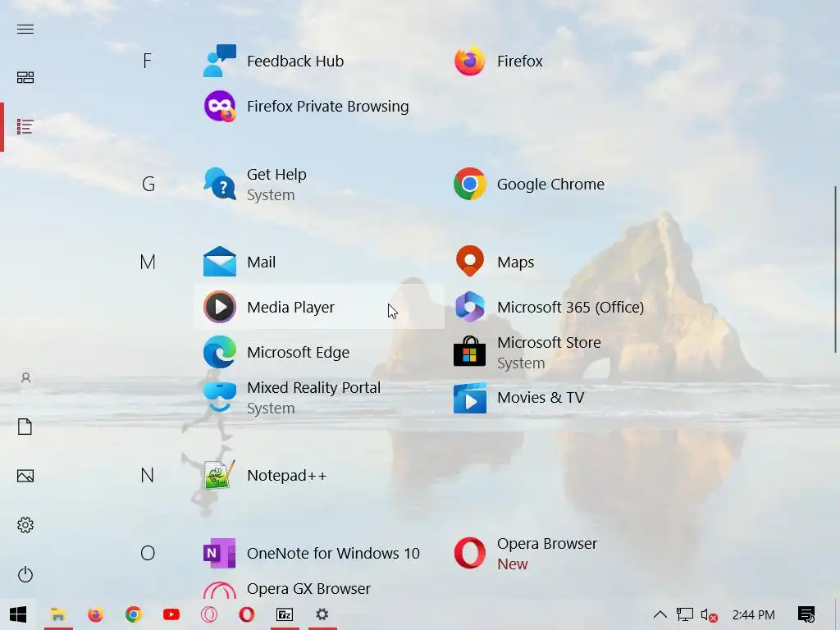
Task: Open Chrome from the taskbar
Action: click(134, 614)
